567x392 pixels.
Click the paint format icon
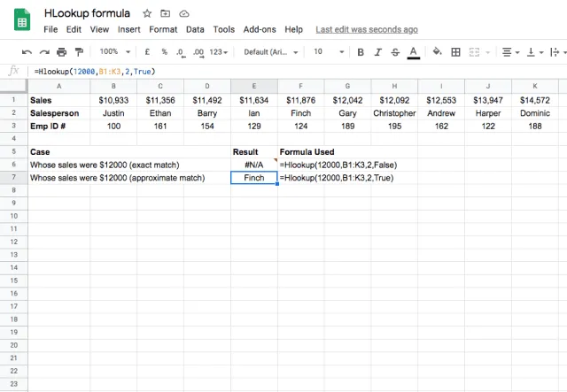coord(79,52)
